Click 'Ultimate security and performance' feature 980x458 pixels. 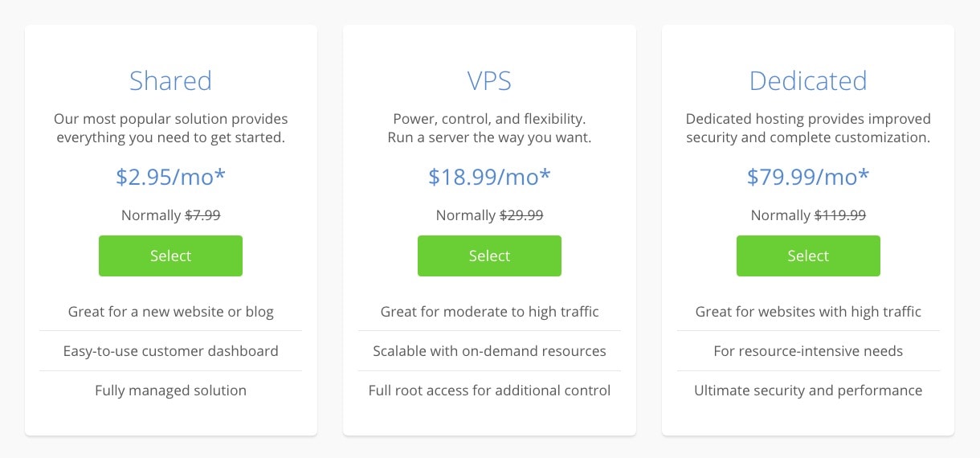click(808, 391)
